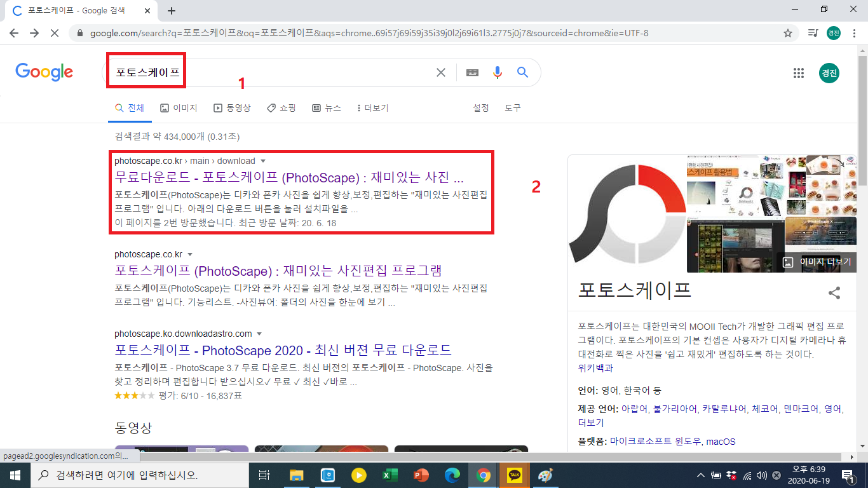This screenshot has width=868, height=488.
Task: Click the volume icon in the system tray
Action: pyautogui.click(x=761, y=475)
